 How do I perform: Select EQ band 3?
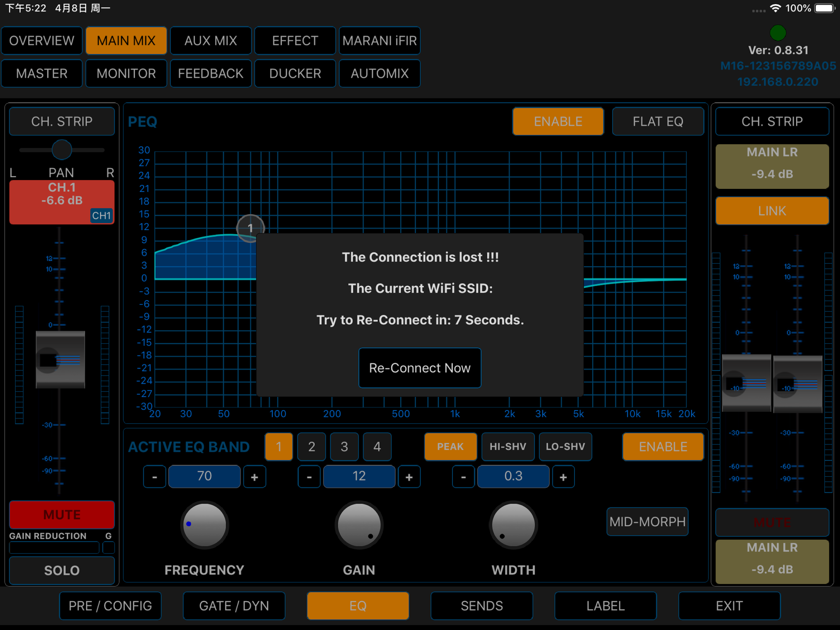[x=344, y=447]
